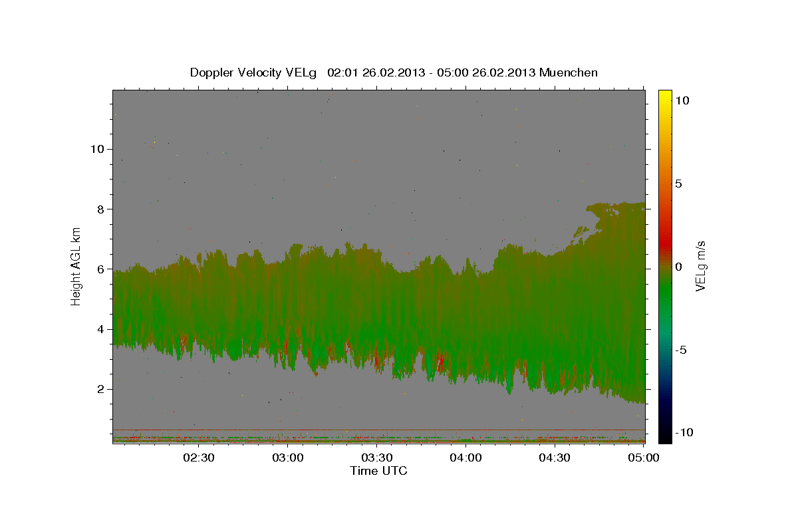Click the colorbar label 'VELg m/s'

701,266
